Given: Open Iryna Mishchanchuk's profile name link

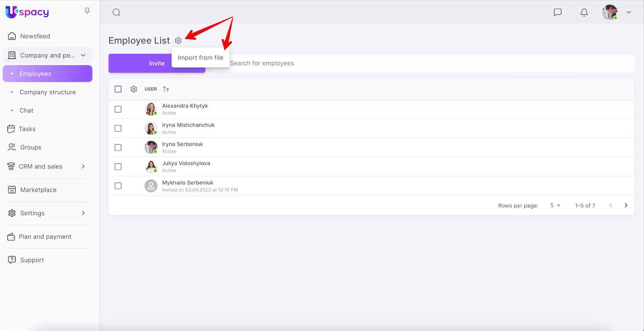Looking at the screenshot, I should pyautogui.click(x=188, y=125).
